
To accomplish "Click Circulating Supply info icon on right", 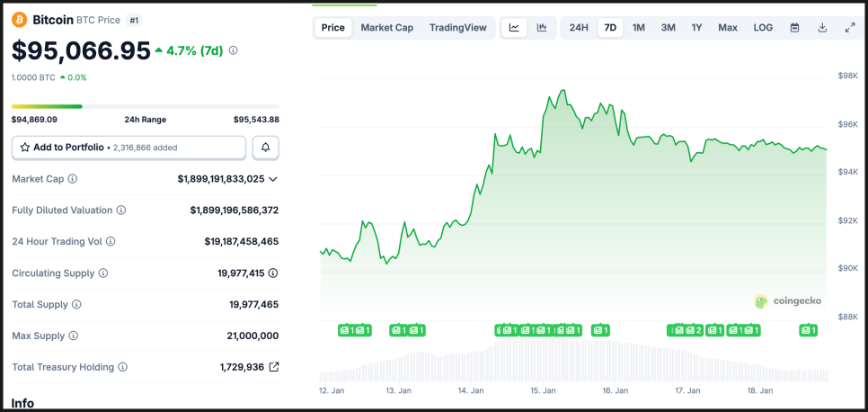I will (x=273, y=273).
